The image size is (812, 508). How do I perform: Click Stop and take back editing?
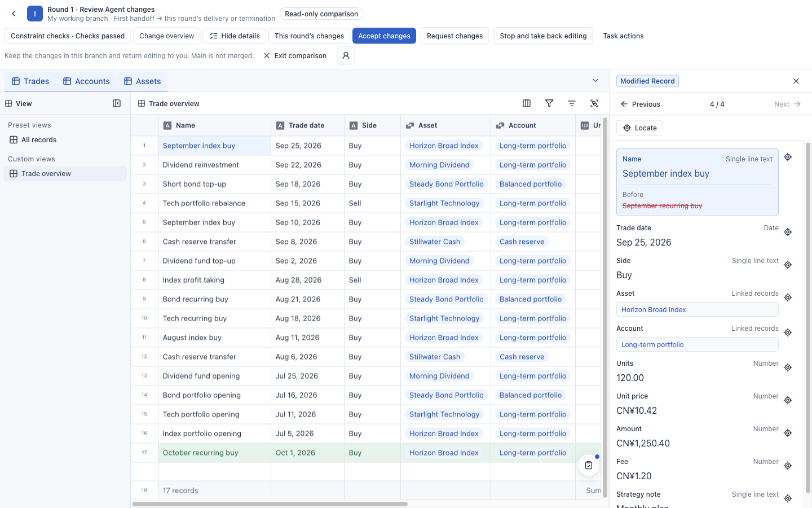point(543,36)
